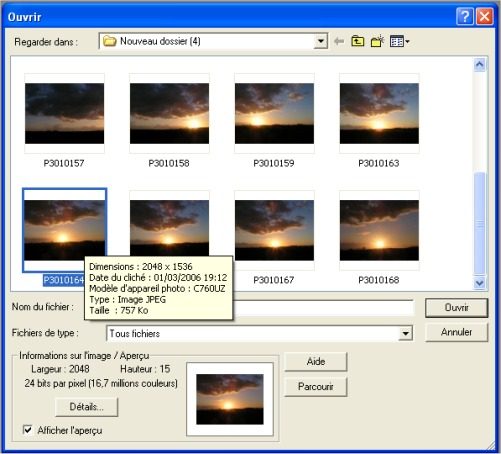
Task: Go up one folder level icon
Action: point(357,41)
